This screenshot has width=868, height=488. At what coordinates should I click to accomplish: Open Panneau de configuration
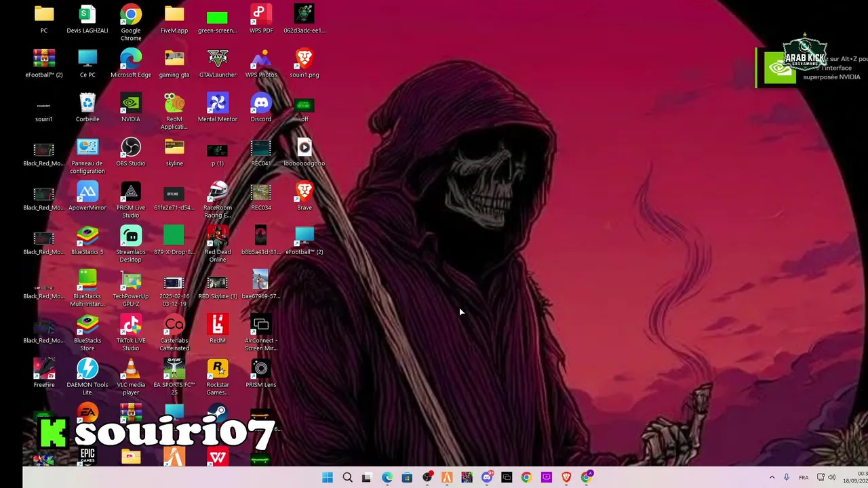click(x=87, y=156)
